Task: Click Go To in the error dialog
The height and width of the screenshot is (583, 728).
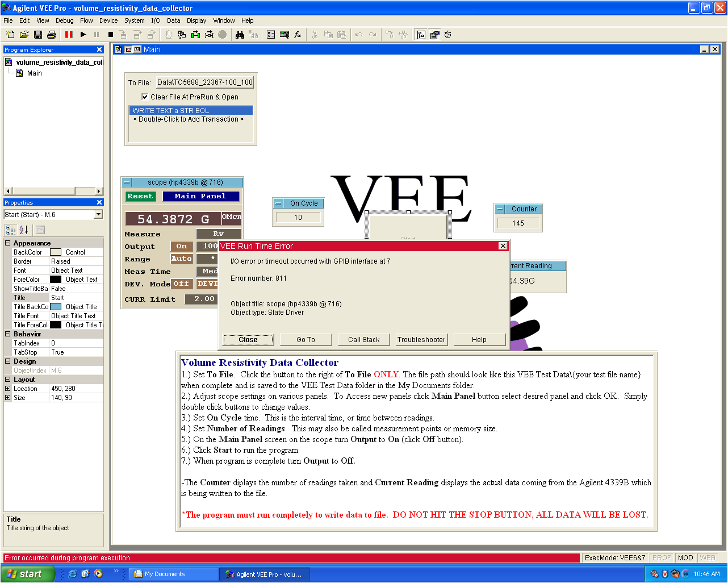Action: pyautogui.click(x=306, y=340)
